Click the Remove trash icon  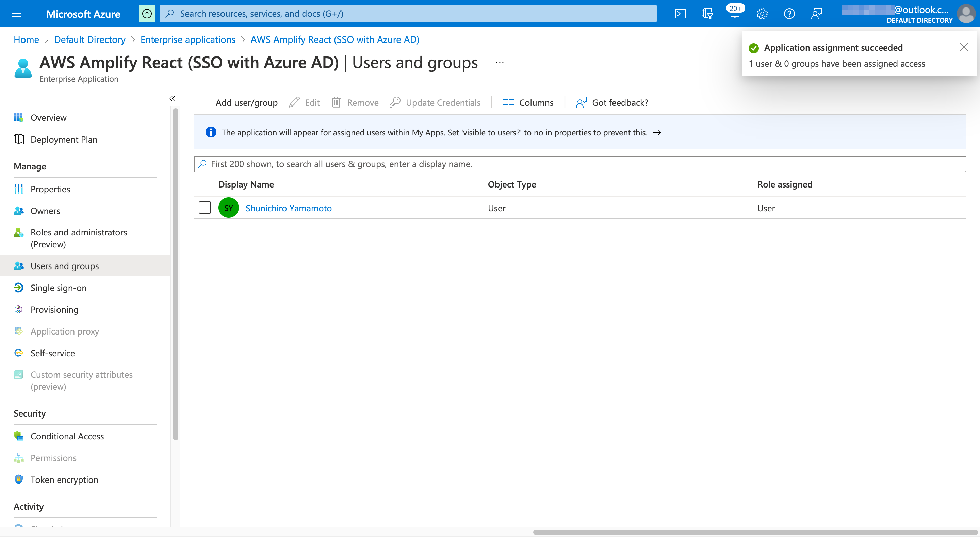[x=336, y=102]
